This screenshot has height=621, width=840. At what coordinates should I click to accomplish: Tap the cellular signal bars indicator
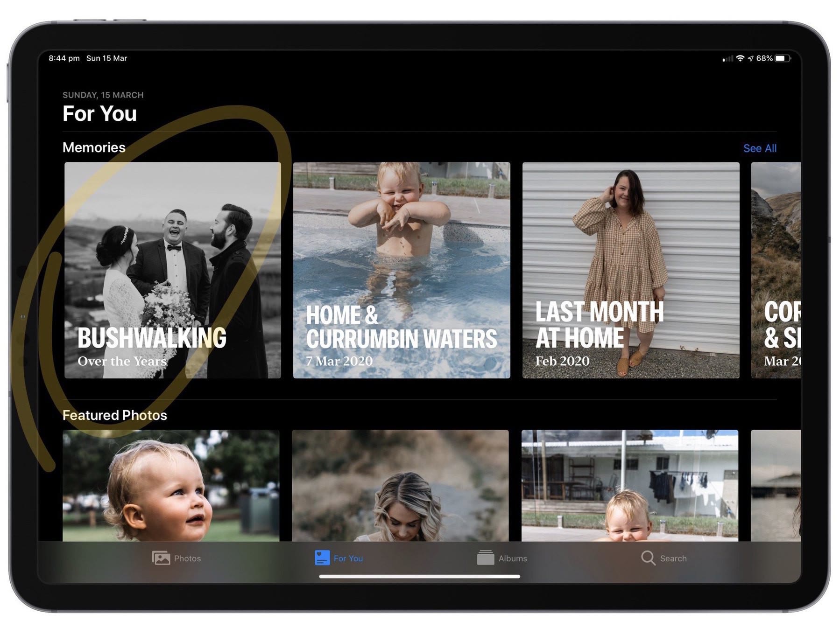pyautogui.click(x=727, y=59)
